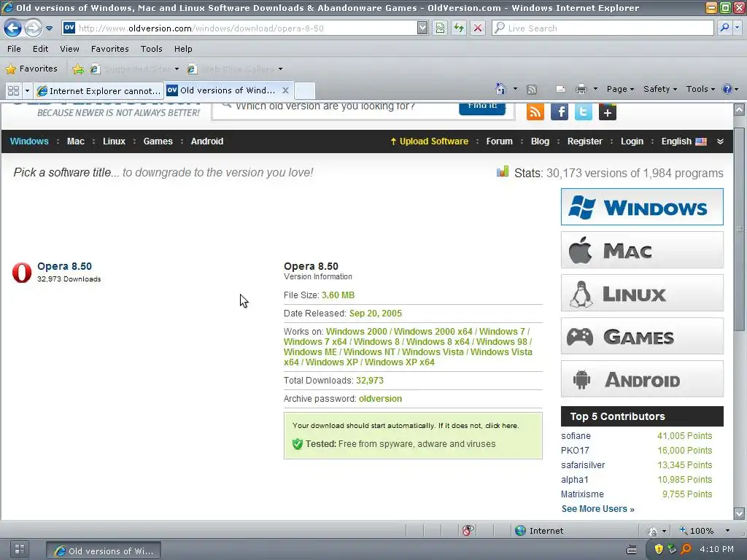This screenshot has height=560, width=747.
Task: Open the File menu
Action: pos(14,49)
